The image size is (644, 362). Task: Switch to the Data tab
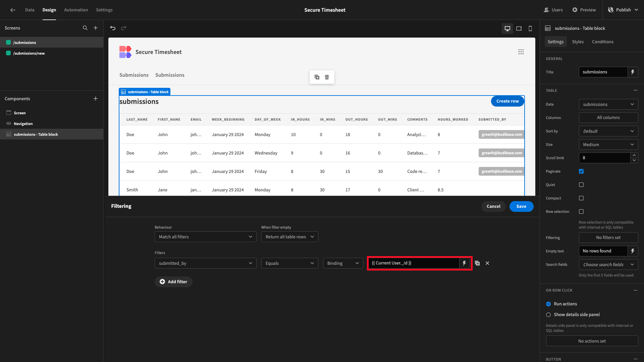coord(30,10)
